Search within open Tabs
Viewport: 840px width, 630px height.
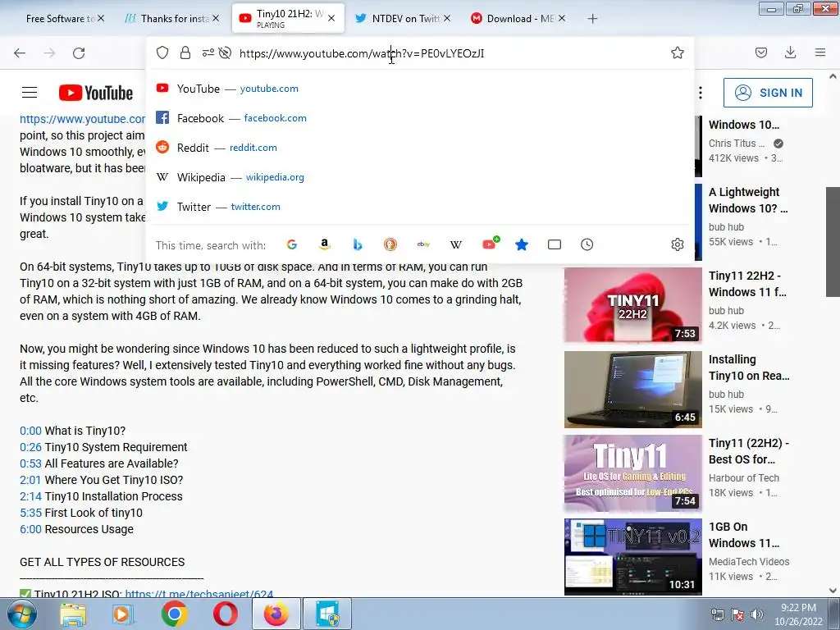point(555,244)
